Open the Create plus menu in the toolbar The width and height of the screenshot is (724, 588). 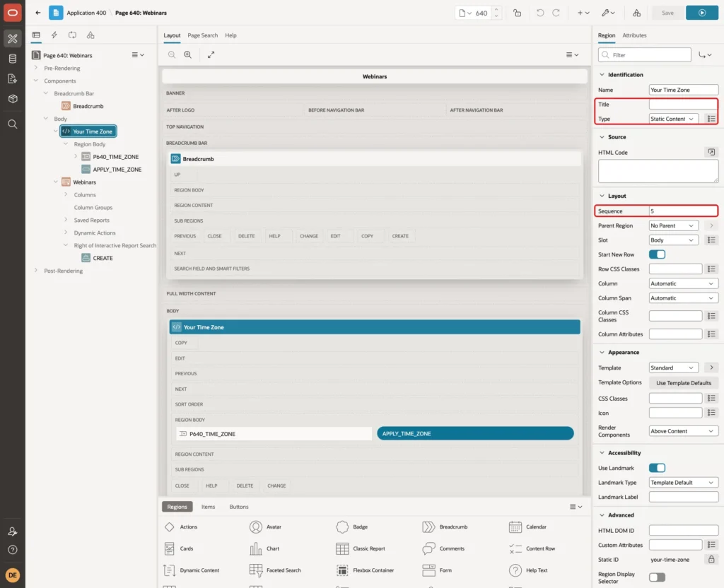tap(583, 13)
